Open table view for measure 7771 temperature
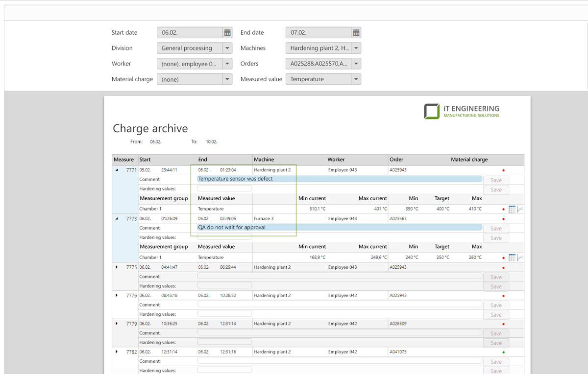588x374 pixels. pyautogui.click(x=512, y=209)
